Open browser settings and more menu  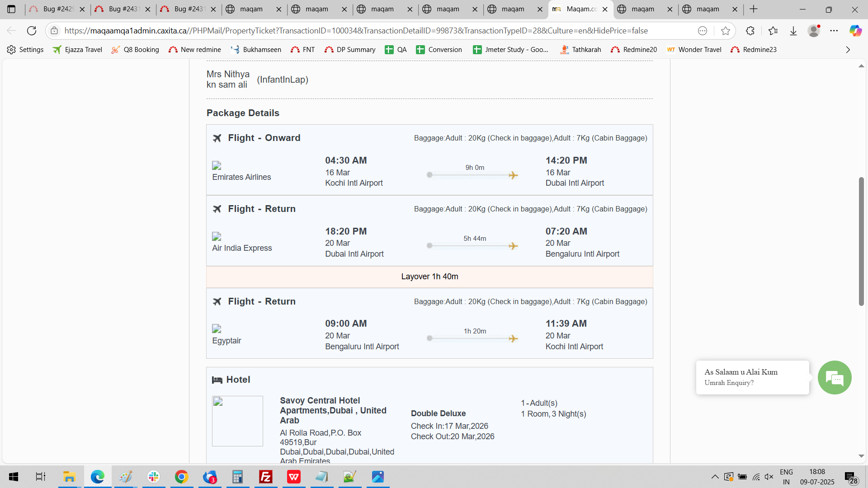(834, 31)
